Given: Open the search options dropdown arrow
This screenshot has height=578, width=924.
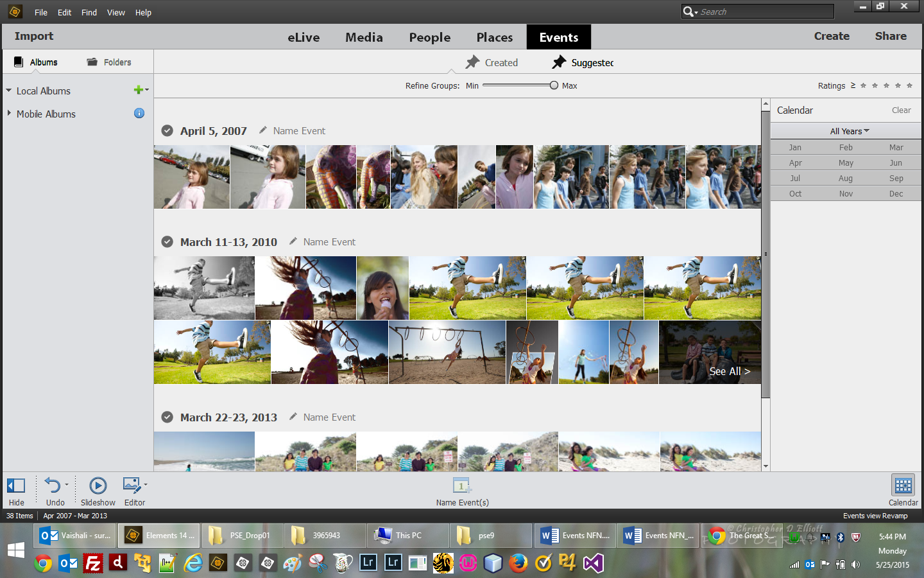Looking at the screenshot, I should pyautogui.click(x=696, y=13).
